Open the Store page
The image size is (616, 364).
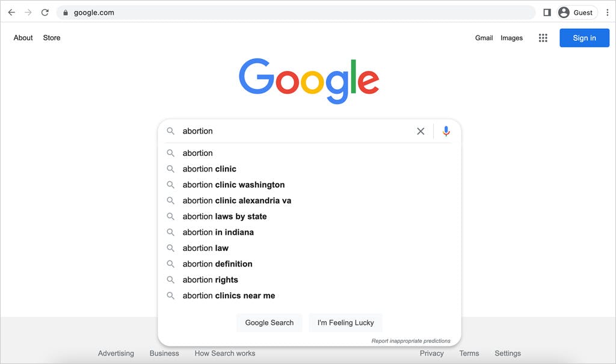(x=51, y=37)
